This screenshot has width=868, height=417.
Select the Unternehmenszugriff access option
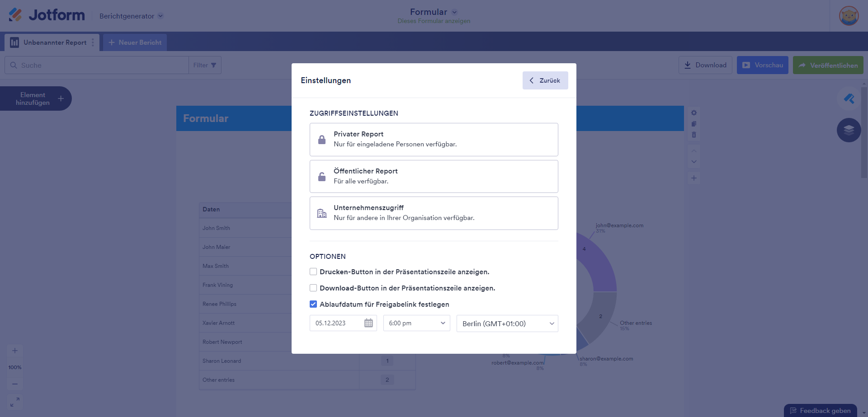click(x=434, y=213)
